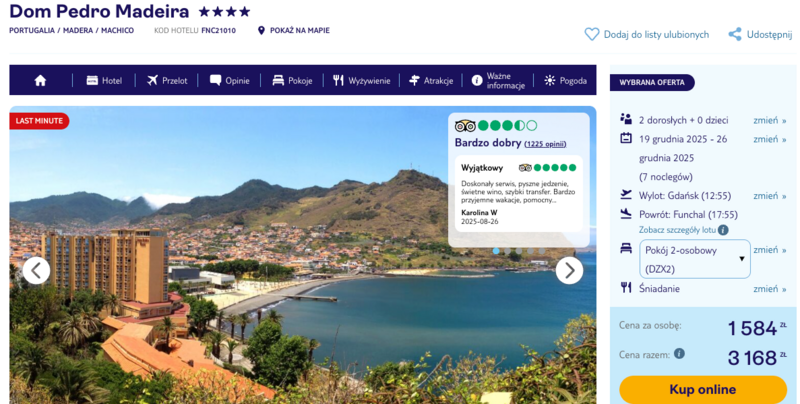Open the room type dropdown

click(x=694, y=258)
